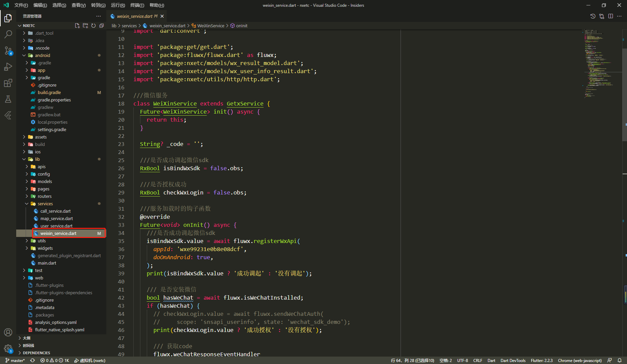Click services breadcrumb segment
The image size is (627, 364).
tap(129, 26)
